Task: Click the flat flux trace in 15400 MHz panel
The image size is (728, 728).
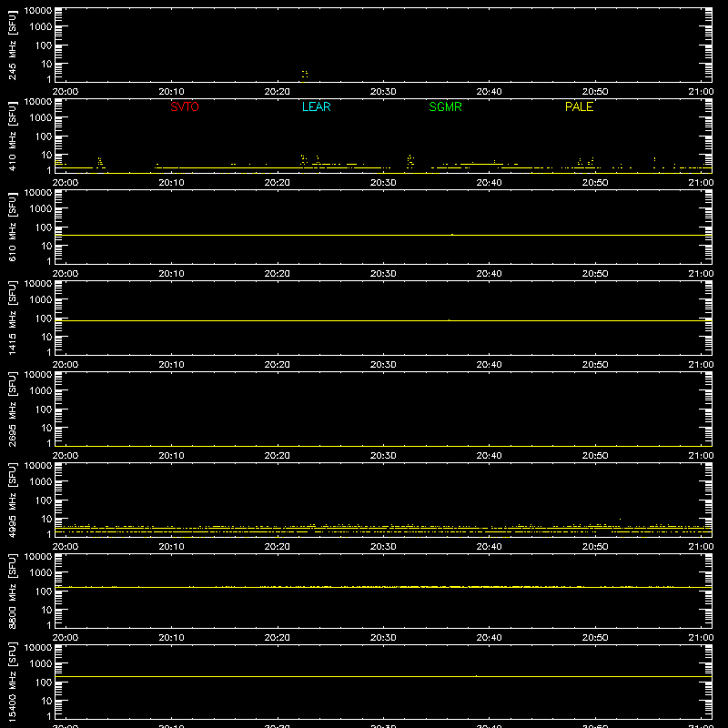Action: [x=383, y=676]
